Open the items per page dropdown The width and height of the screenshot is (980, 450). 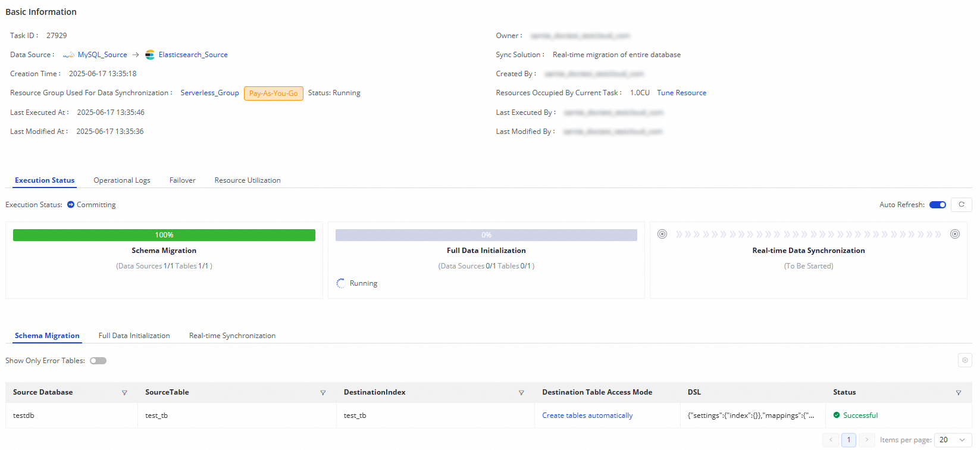tap(953, 440)
